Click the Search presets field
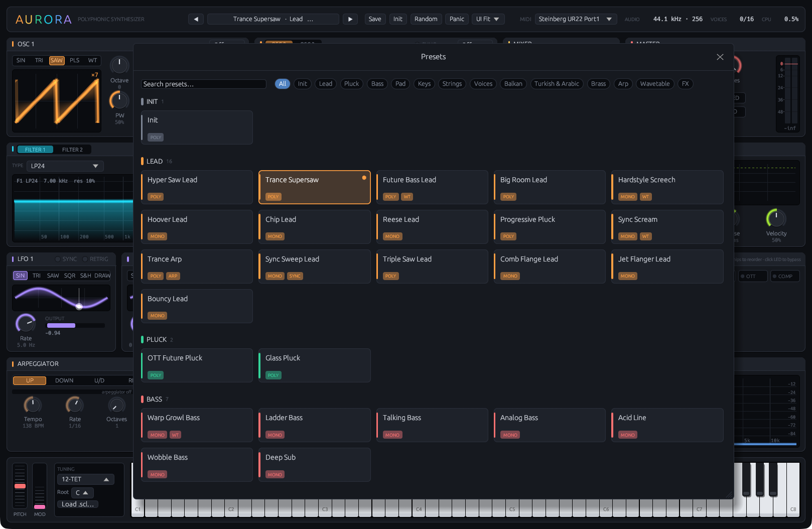This screenshot has height=529, width=812. 203,84
